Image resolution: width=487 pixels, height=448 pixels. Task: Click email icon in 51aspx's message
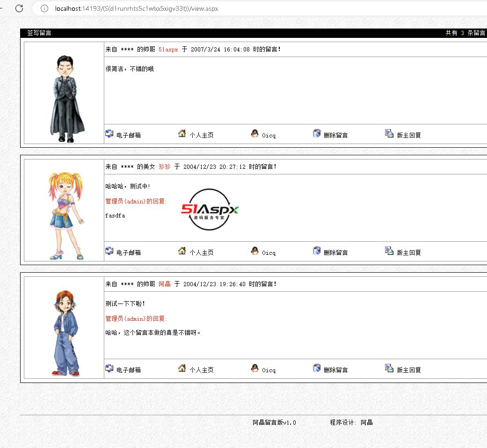pyautogui.click(x=109, y=134)
